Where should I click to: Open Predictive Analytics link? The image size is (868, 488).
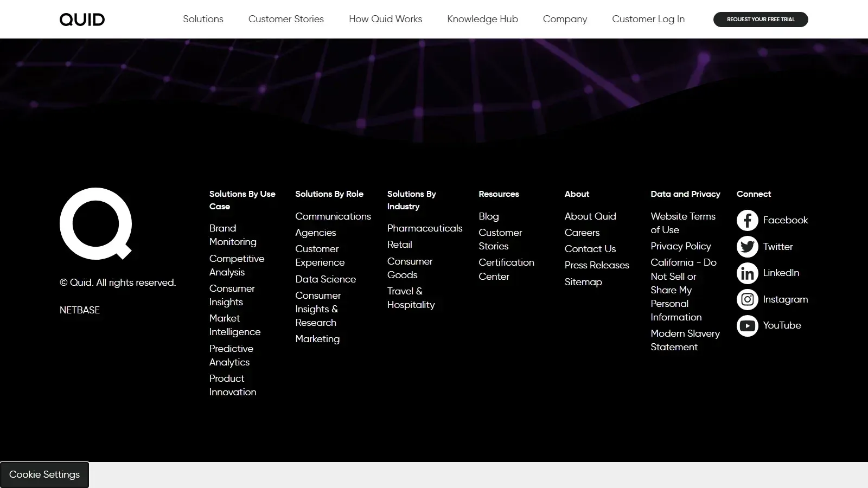coord(231,355)
